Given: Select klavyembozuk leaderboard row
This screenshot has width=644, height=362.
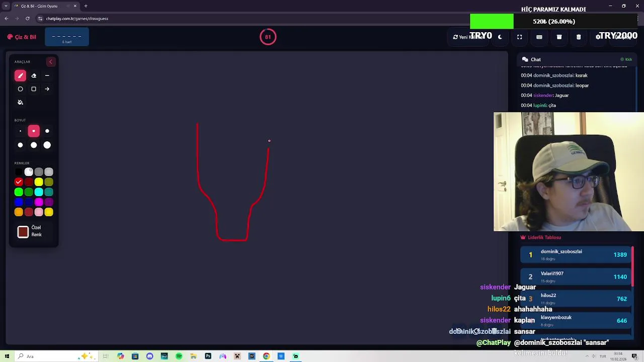Looking at the screenshot, I should [x=575, y=321].
